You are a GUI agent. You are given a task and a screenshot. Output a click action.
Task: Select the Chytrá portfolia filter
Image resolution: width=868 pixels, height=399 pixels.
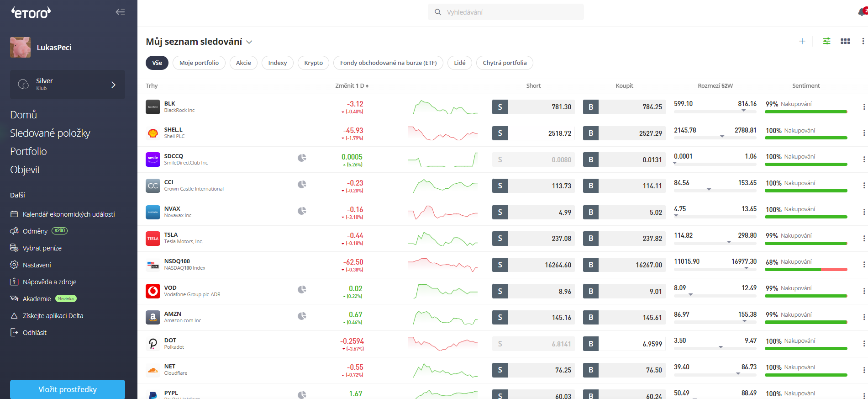pyautogui.click(x=505, y=63)
